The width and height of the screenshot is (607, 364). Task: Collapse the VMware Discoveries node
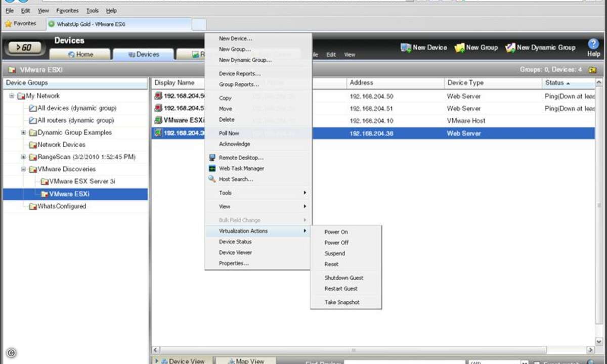click(x=23, y=169)
